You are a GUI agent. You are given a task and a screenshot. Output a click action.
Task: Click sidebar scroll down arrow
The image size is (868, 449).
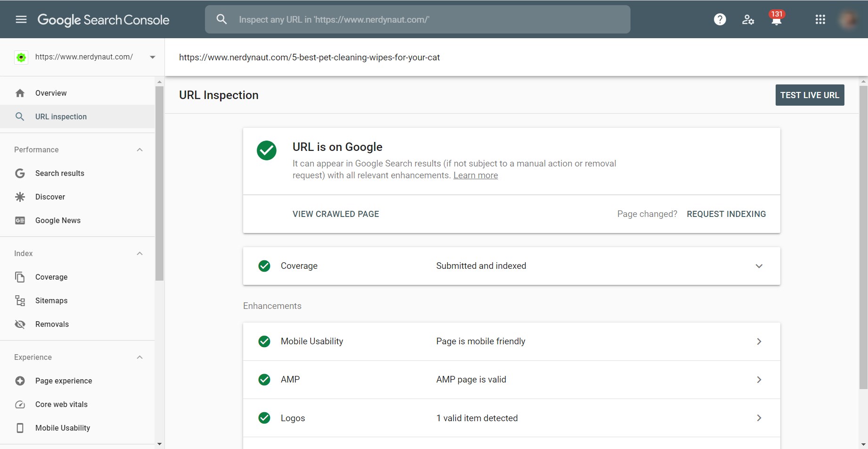pos(159,444)
